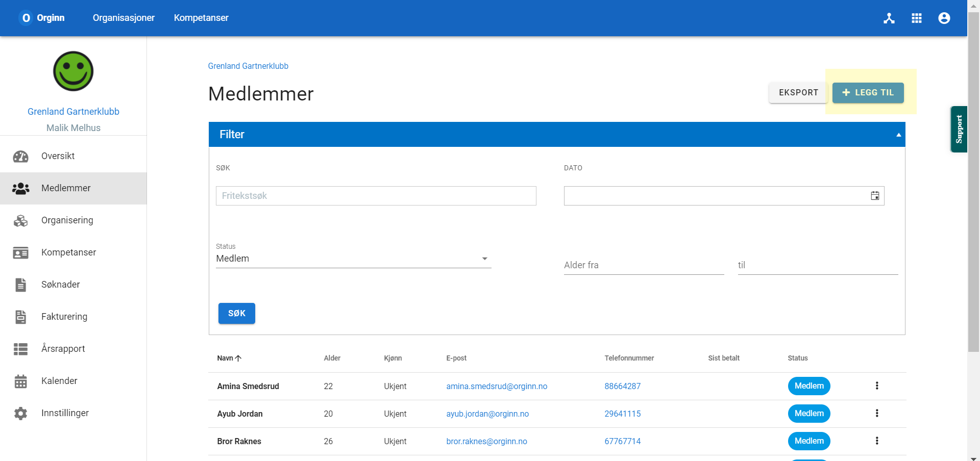980x461 pixels.
Task: Open Fakturering in sidebar
Action: pos(73,317)
